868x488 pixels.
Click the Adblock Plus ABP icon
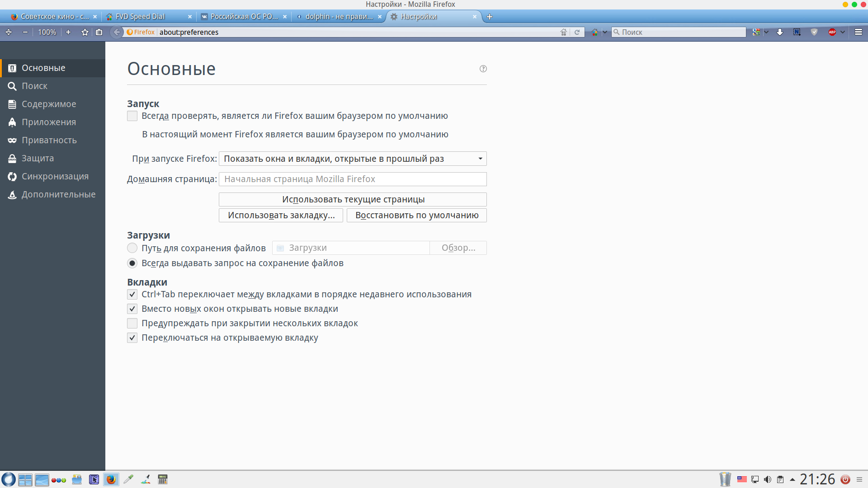click(x=832, y=32)
